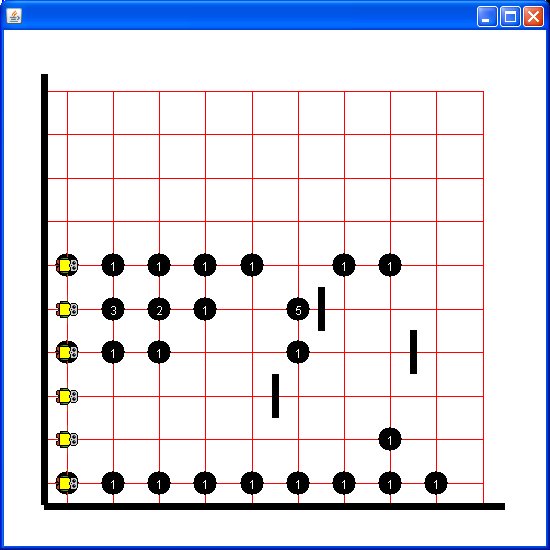
Task: Click the Java coffee cup title bar icon
Action: tap(14, 16)
